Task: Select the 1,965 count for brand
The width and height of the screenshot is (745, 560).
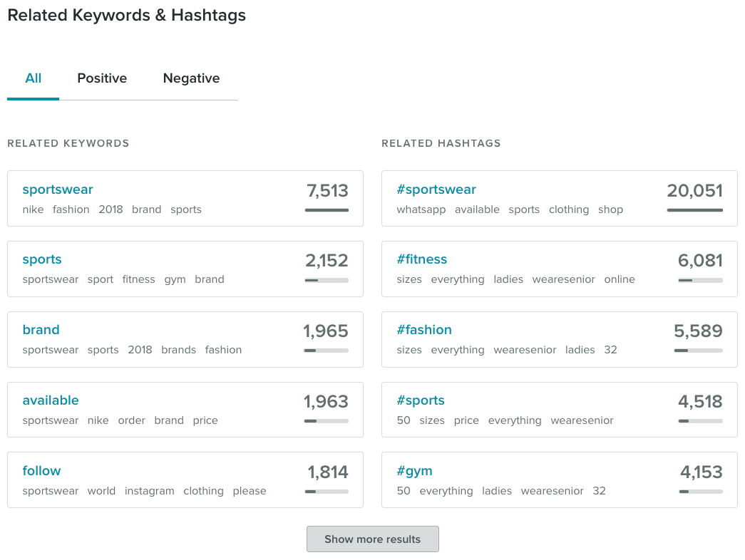Action: click(x=326, y=331)
